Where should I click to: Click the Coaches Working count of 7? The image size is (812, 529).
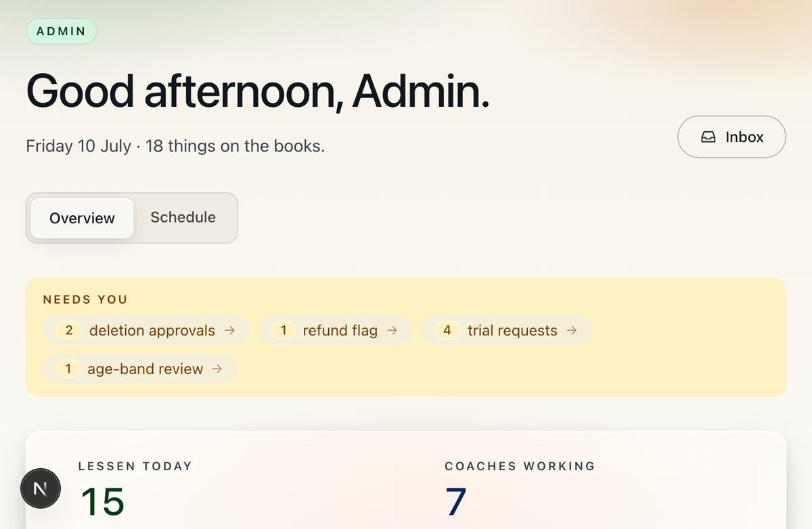(456, 501)
